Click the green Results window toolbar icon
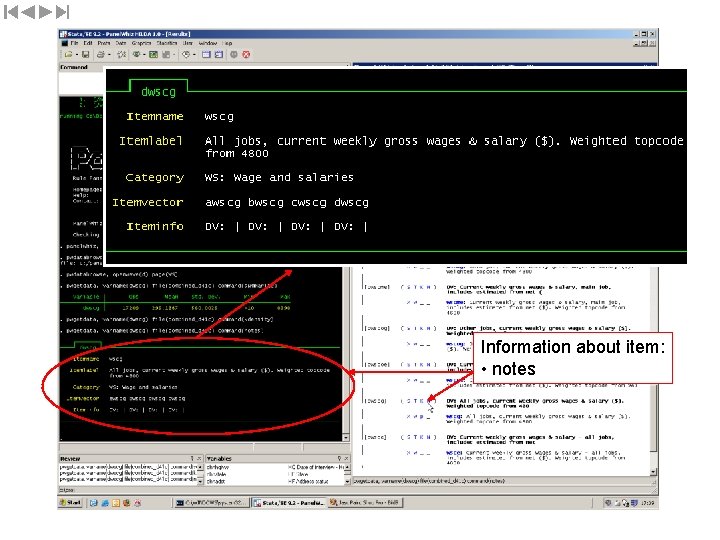 [x=153, y=55]
